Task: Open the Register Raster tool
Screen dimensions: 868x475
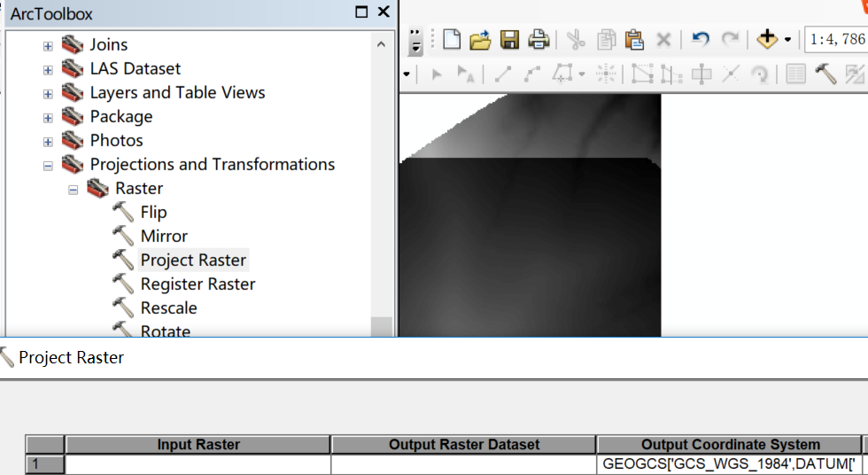Action: 198,284
